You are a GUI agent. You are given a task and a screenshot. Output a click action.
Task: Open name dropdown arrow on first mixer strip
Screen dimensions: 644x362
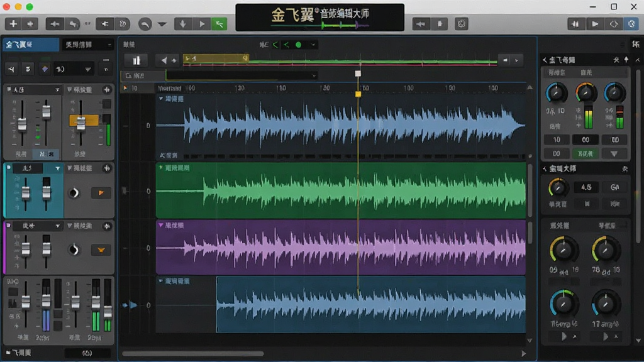coord(57,89)
